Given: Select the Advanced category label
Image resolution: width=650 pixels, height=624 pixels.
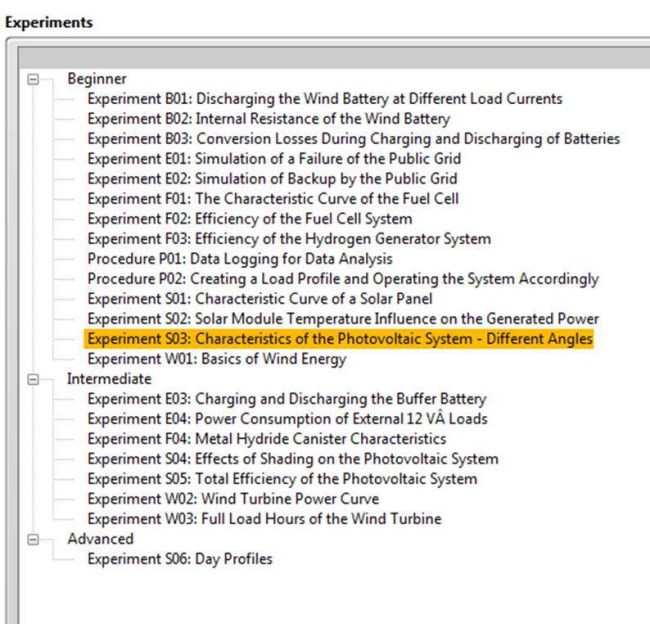Looking at the screenshot, I should [100, 539].
